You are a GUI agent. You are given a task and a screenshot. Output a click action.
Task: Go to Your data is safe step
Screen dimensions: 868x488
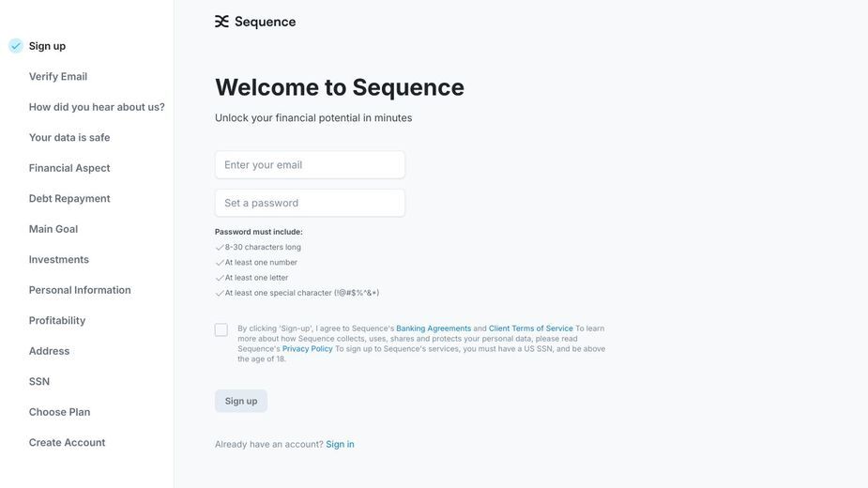(x=69, y=137)
